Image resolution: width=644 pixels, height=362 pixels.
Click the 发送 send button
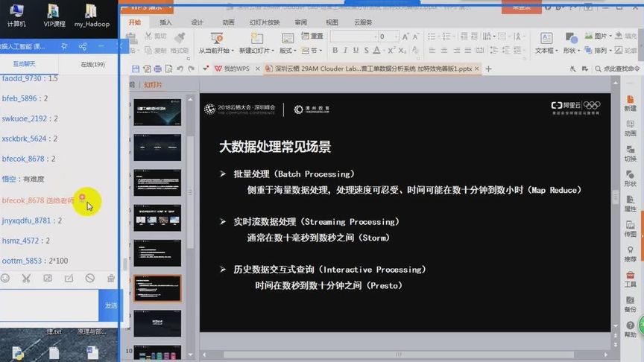(x=110, y=305)
